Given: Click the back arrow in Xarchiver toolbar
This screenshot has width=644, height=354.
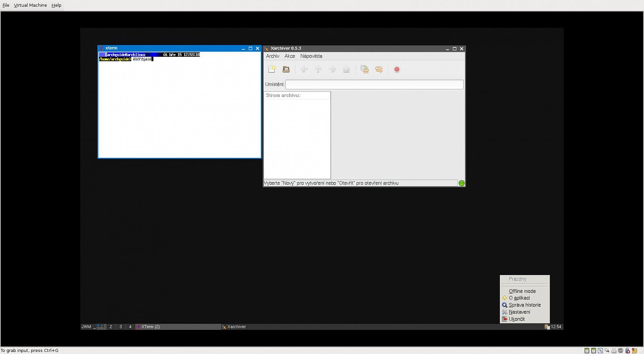Looking at the screenshot, I should (304, 69).
